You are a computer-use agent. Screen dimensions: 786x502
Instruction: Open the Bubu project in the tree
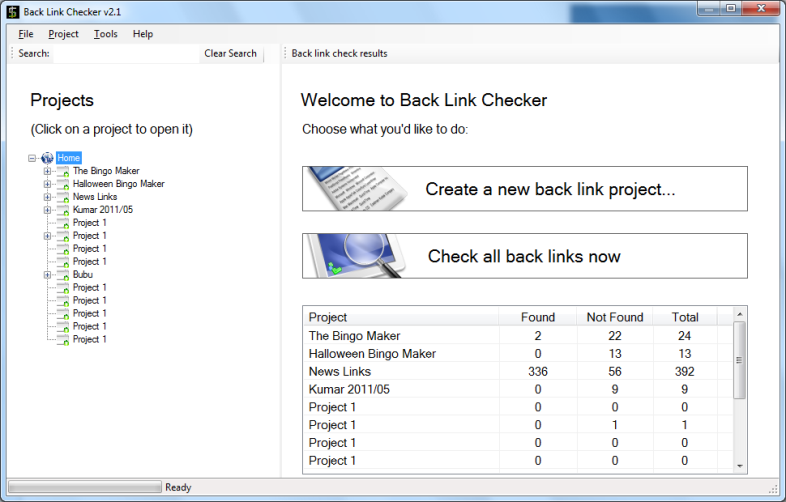[83, 275]
